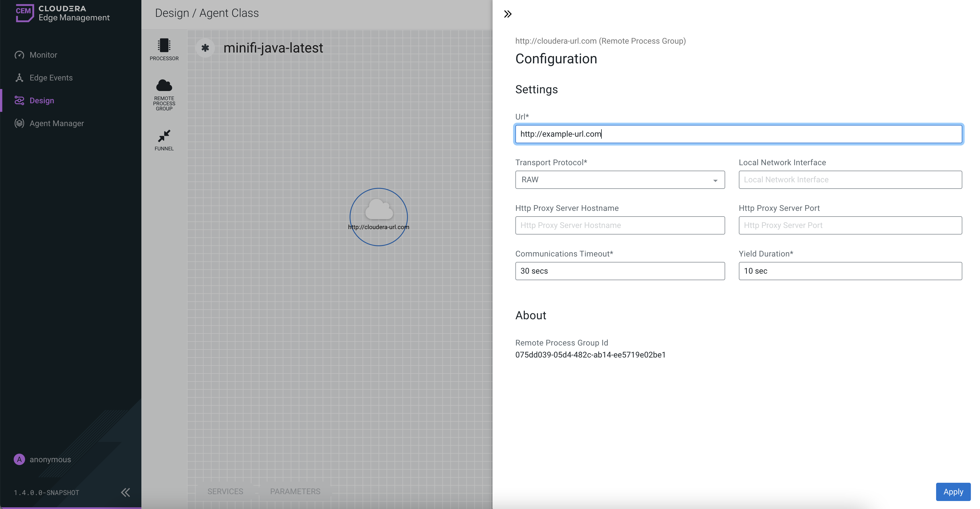Go to Edge Events section
The image size is (980, 509).
click(x=51, y=78)
